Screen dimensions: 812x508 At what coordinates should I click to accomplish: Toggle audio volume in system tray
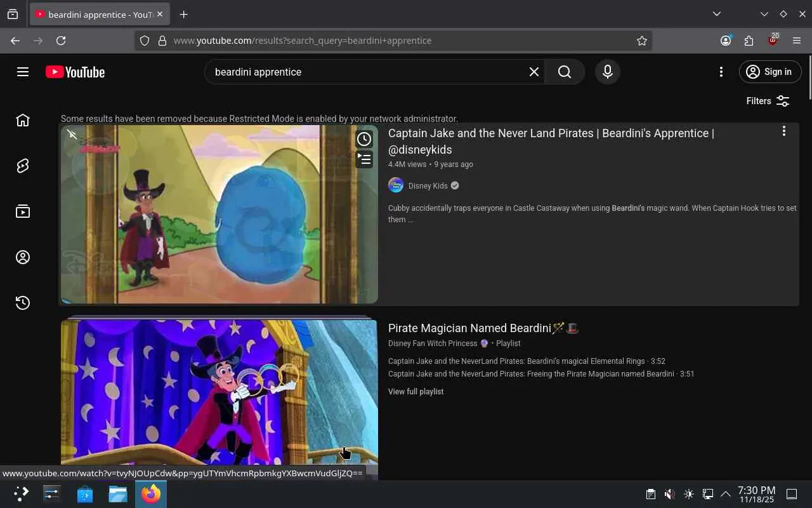[x=670, y=494]
